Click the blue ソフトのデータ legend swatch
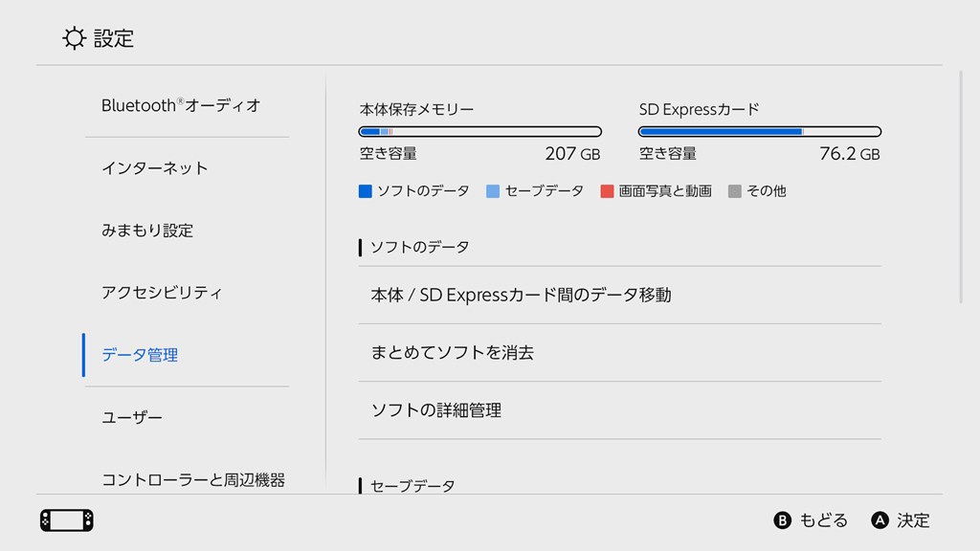The image size is (980, 551). (x=365, y=191)
